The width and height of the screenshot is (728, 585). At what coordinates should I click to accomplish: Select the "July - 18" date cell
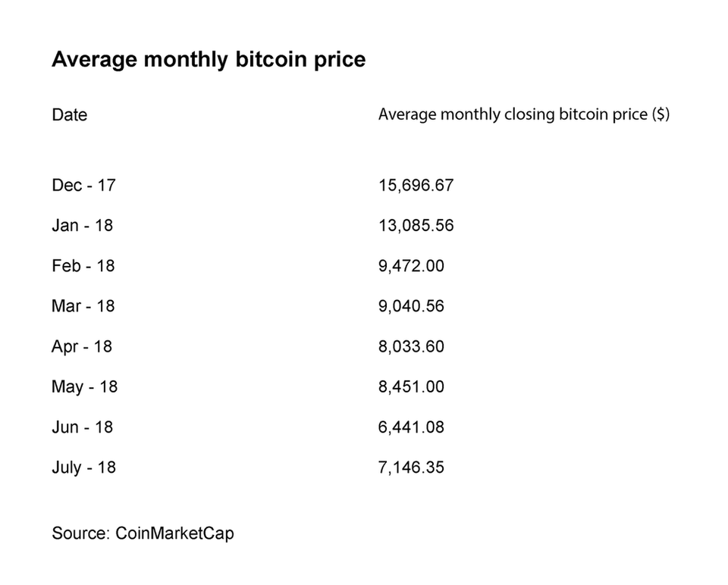tap(83, 468)
